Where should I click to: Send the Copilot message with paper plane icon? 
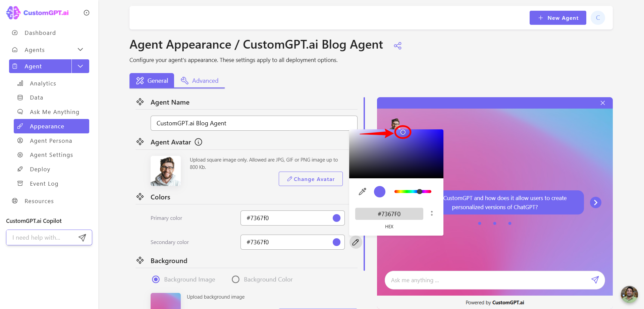pos(82,238)
